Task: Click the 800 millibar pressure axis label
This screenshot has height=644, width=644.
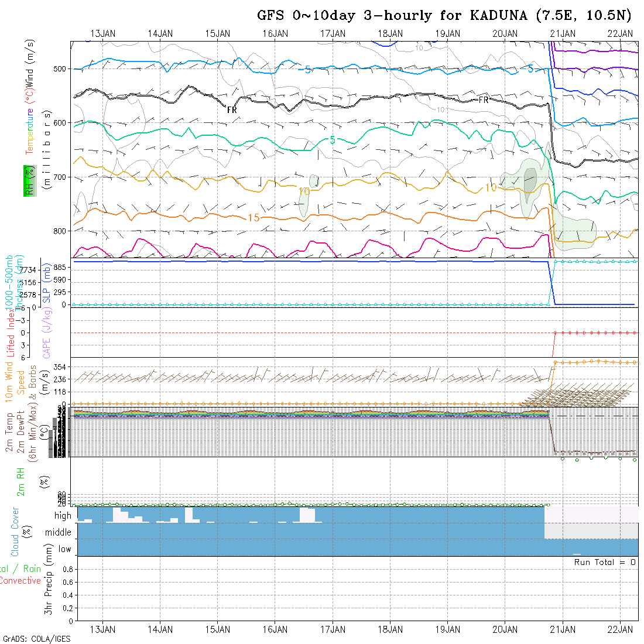Action: click(x=60, y=231)
